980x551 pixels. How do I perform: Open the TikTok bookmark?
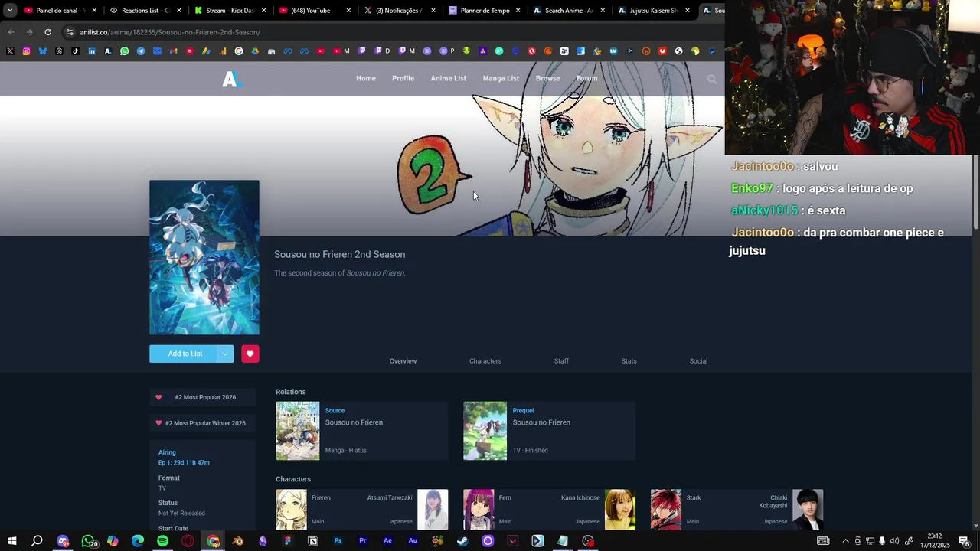tap(75, 51)
